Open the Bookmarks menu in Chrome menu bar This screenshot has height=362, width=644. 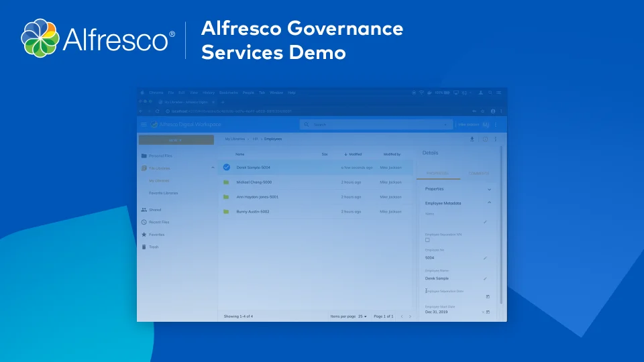pyautogui.click(x=227, y=92)
